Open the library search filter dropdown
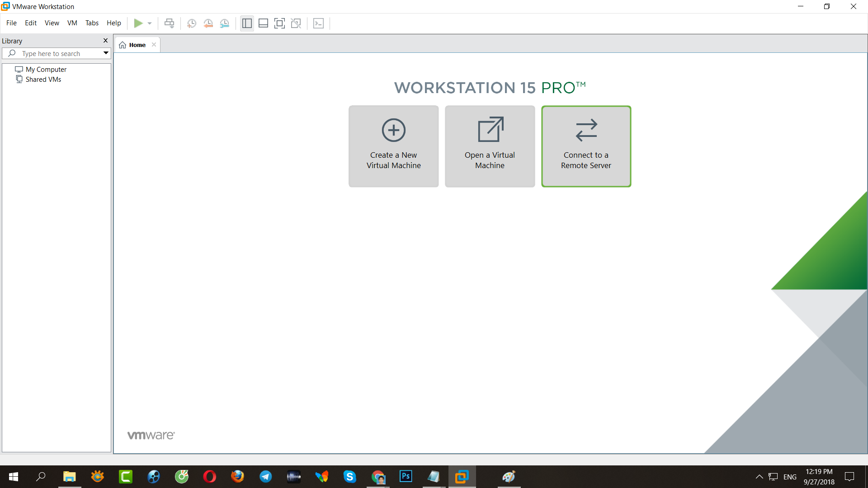This screenshot has height=488, width=868. coord(106,53)
